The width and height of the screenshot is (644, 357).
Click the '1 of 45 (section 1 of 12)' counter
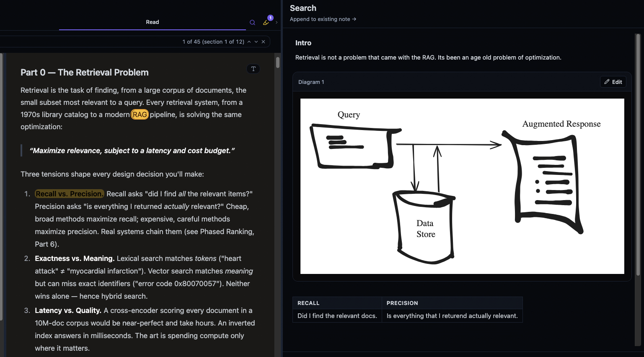213,42
